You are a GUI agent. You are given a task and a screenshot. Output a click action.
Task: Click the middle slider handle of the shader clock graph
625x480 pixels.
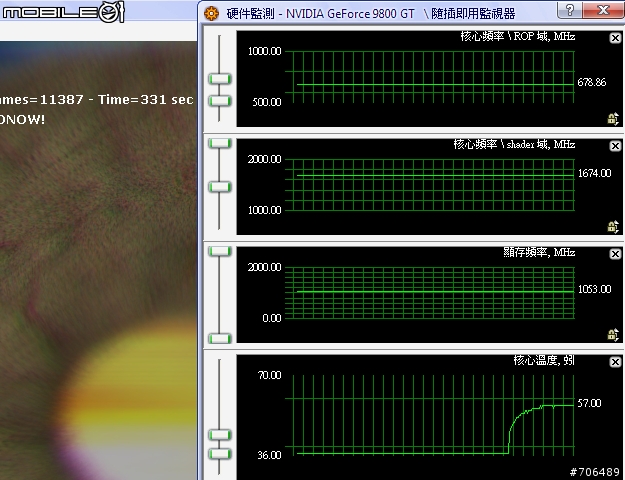coord(220,187)
